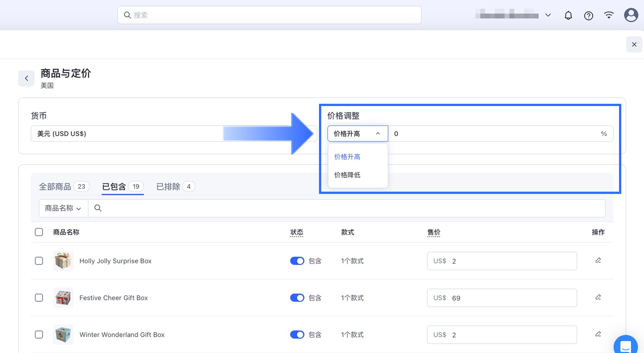Open the user account avatar

coord(631,15)
